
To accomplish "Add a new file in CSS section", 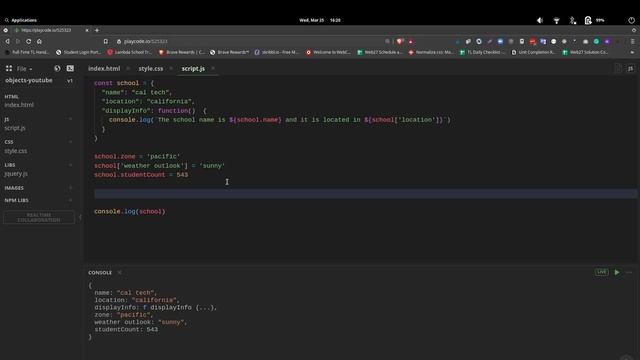I will (71, 142).
